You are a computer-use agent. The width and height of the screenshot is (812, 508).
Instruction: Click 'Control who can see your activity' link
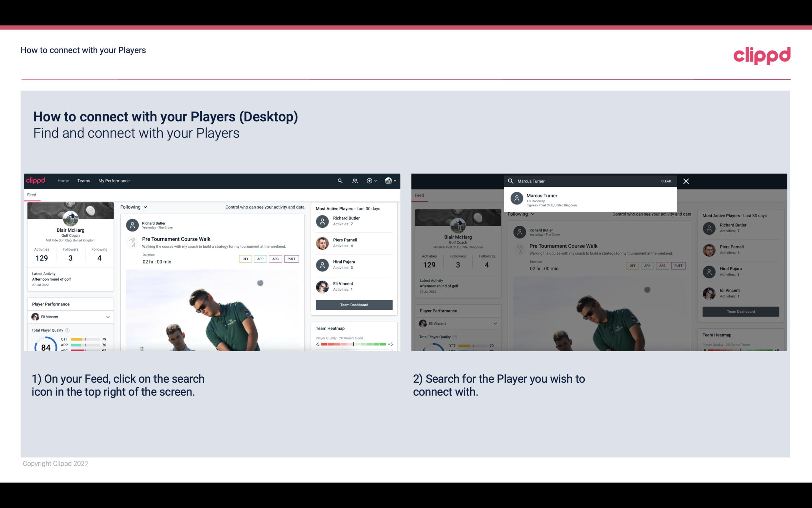click(264, 207)
